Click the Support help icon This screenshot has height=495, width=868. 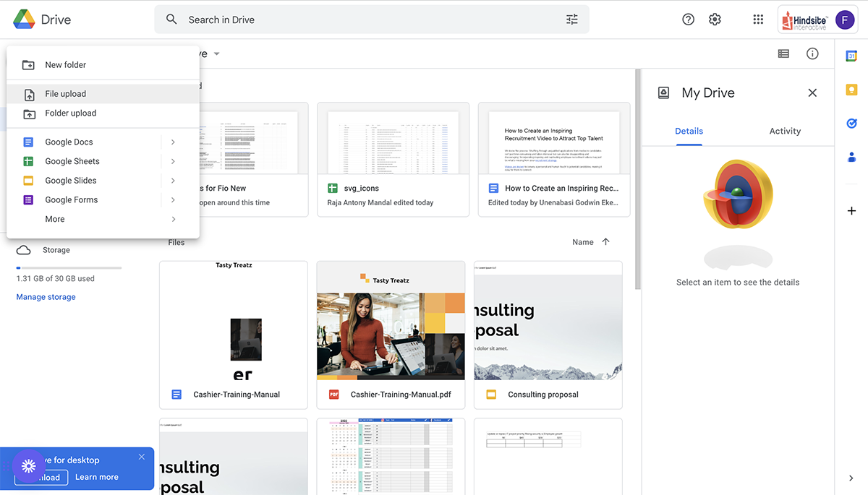coord(688,20)
